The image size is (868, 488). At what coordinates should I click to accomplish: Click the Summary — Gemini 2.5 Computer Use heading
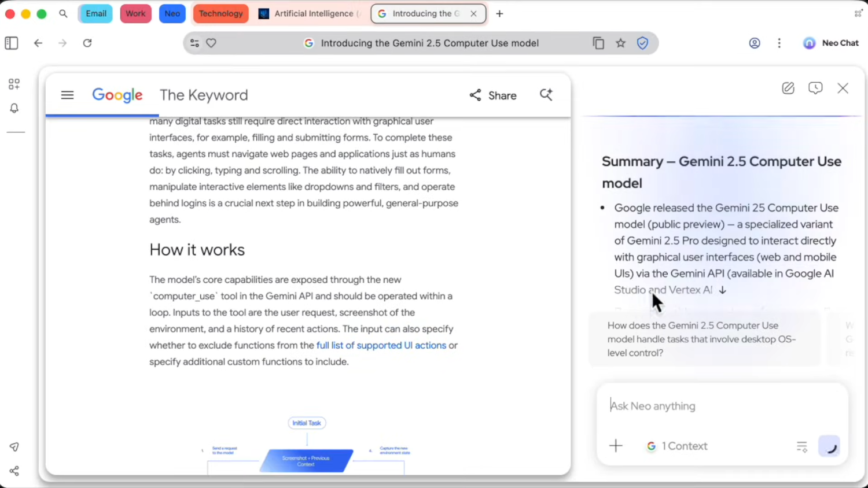coord(722,172)
